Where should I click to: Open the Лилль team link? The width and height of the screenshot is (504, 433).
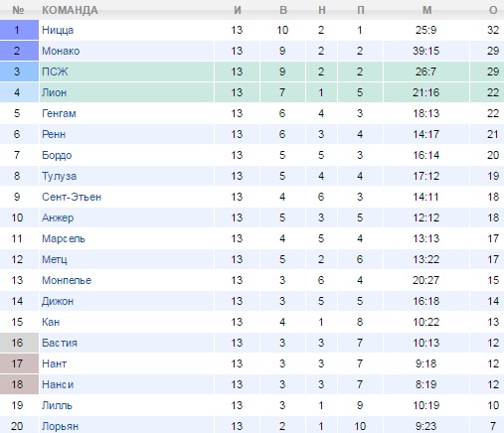coord(57,405)
